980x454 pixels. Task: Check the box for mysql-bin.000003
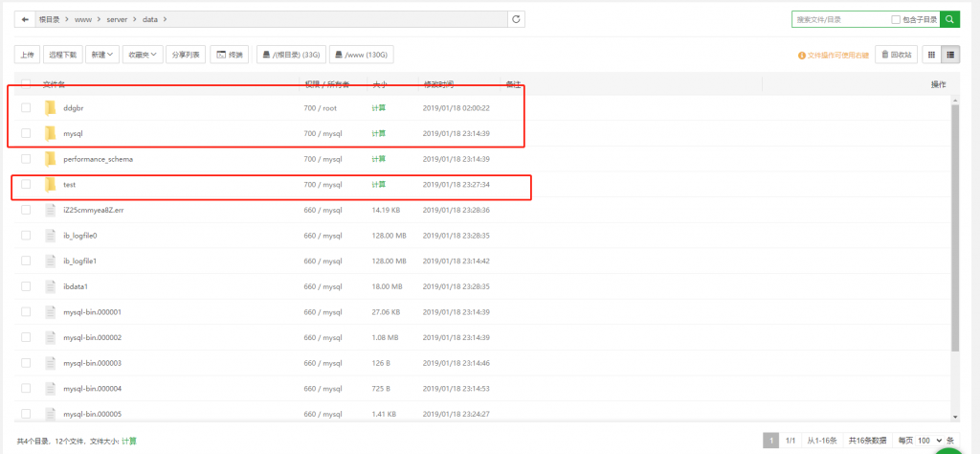coord(26,363)
